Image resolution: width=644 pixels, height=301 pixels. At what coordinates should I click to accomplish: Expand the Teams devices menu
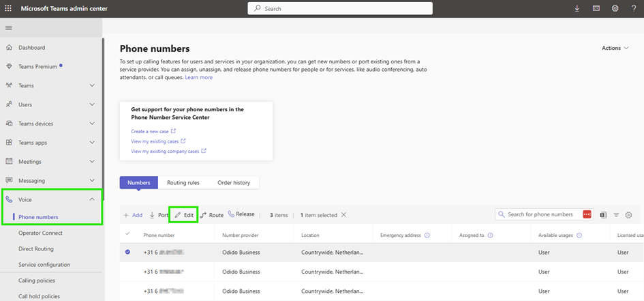92,124
